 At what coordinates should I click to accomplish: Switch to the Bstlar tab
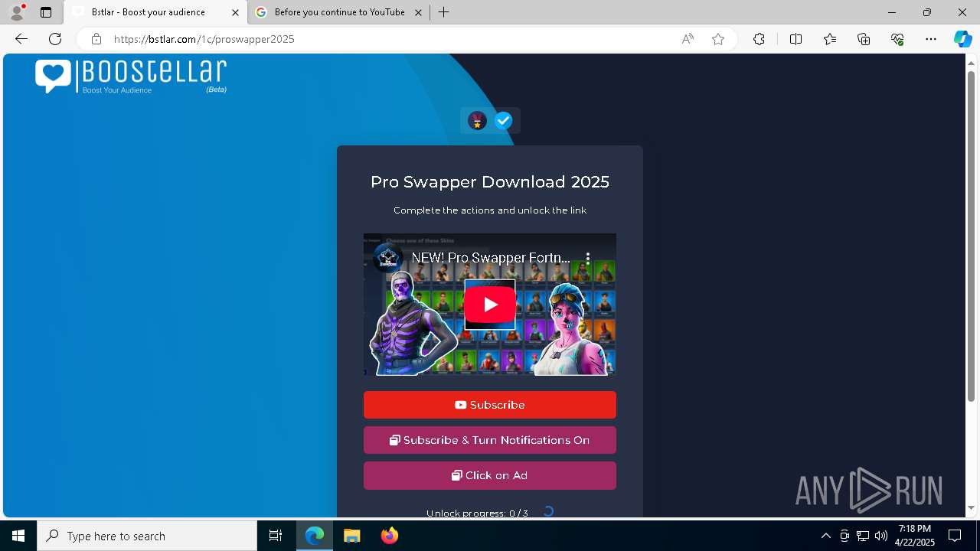click(155, 12)
